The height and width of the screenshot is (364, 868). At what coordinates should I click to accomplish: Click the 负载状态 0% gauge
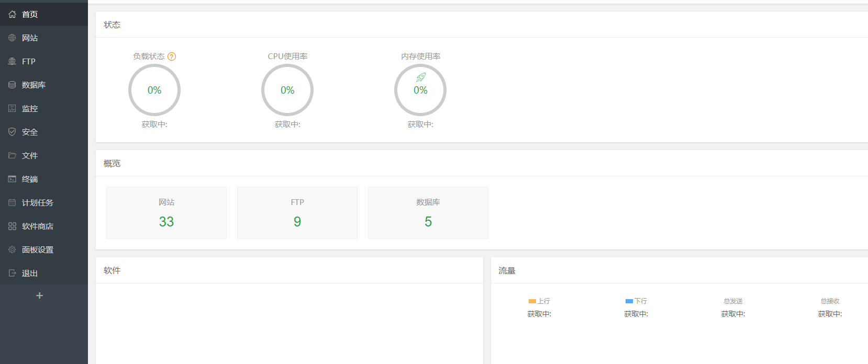tap(154, 90)
